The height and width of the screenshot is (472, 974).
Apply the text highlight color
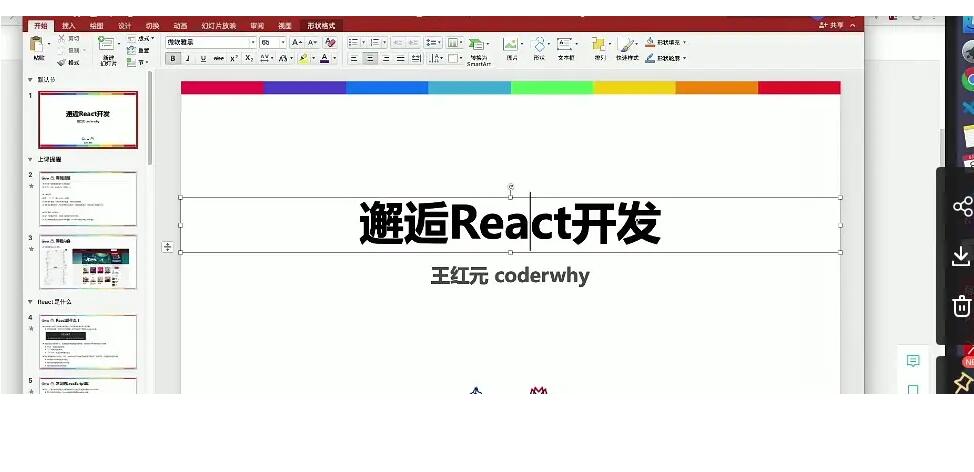[303, 58]
